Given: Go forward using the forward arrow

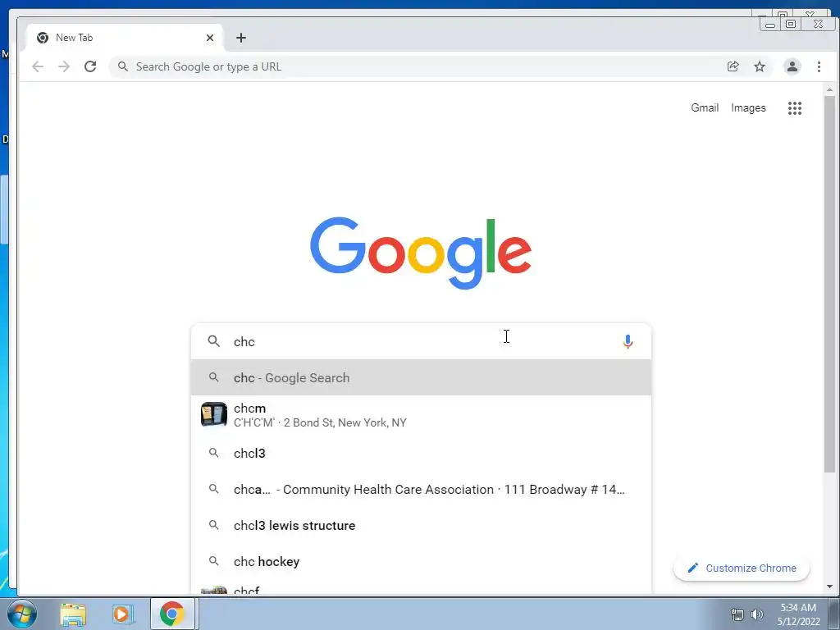Looking at the screenshot, I should [x=64, y=66].
